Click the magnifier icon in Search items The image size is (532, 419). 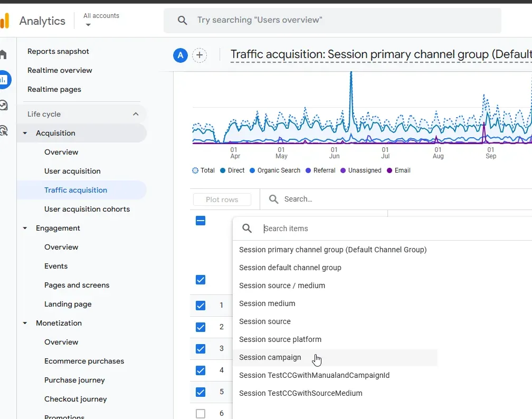pos(247,228)
